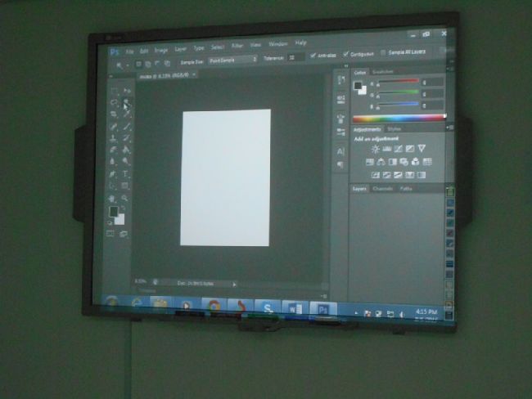Open the Filter menu

click(x=237, y=46)
